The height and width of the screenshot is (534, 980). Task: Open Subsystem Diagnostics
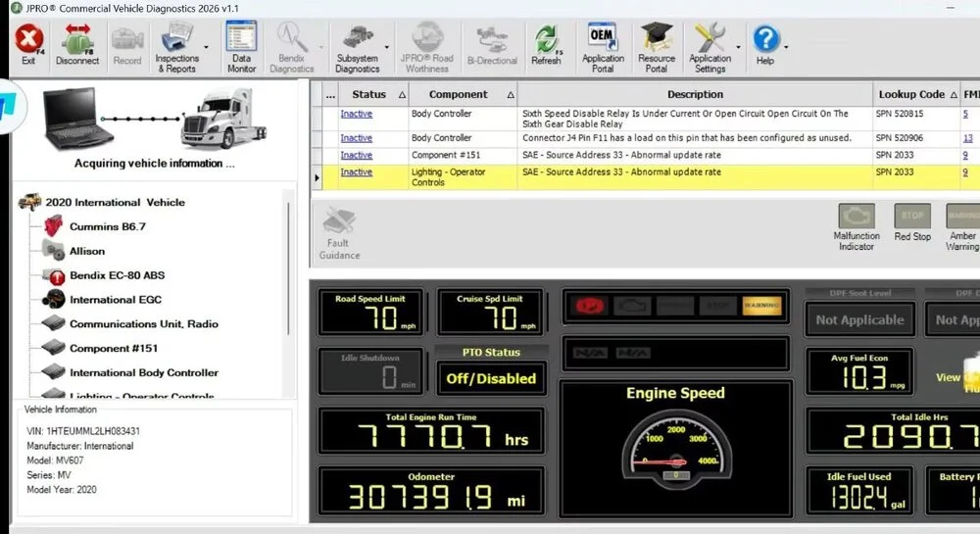[357, 49]
